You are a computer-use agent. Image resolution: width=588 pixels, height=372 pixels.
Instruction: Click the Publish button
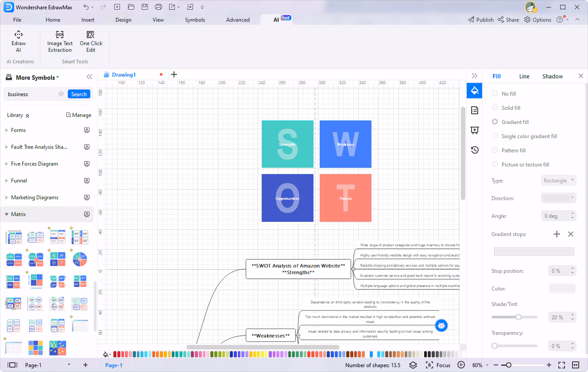click(481, 20)
